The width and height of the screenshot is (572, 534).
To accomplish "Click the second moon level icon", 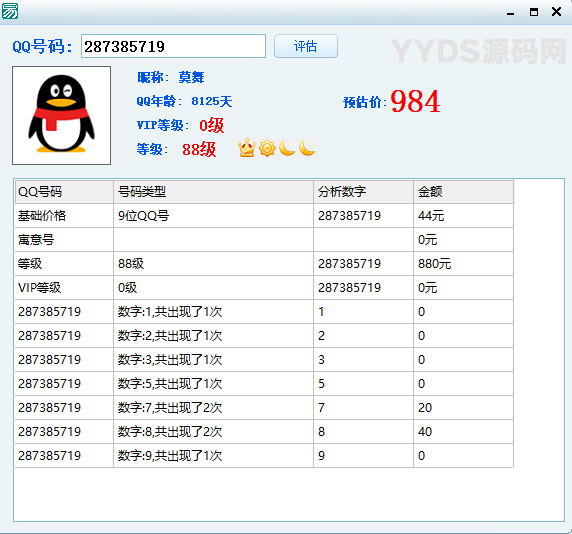I will pyautogui.click(x=307, y=148).
